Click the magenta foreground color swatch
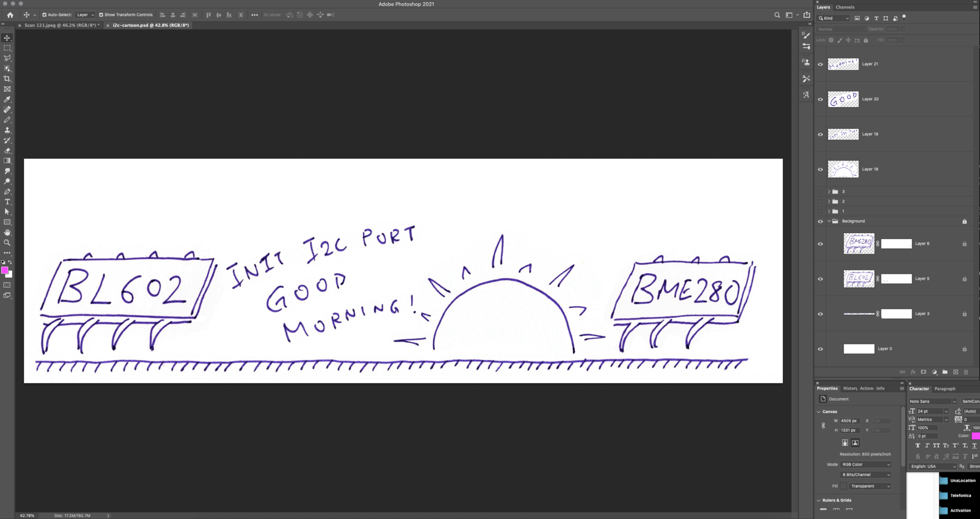Viewport: 980px width, 519px height. 4,270
